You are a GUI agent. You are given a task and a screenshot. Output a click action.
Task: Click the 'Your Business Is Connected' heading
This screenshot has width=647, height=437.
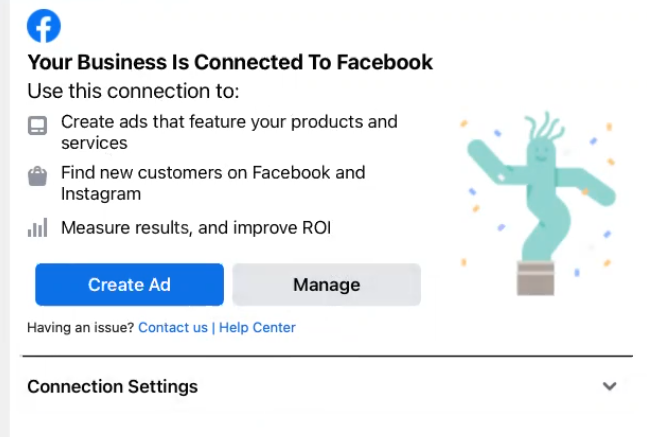coord(230,62)
